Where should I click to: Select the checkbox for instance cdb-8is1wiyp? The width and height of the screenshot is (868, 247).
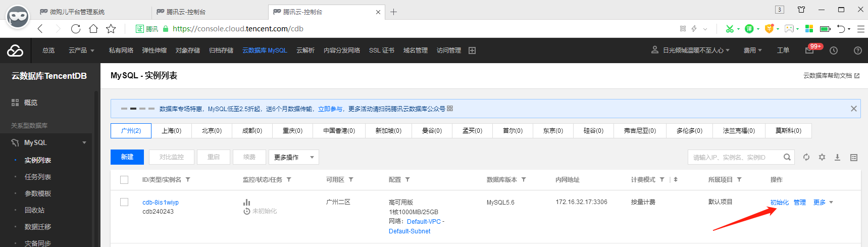(124, 202)
